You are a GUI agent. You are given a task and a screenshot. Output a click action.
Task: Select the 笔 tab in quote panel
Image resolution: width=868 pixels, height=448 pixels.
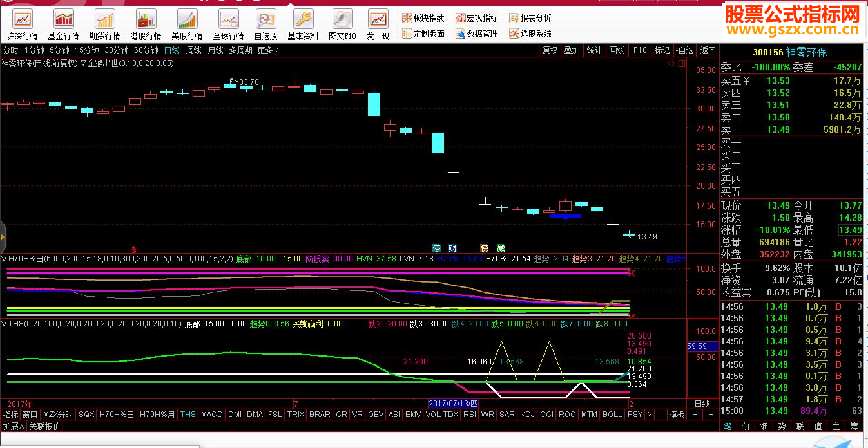[x=728, y=426]
